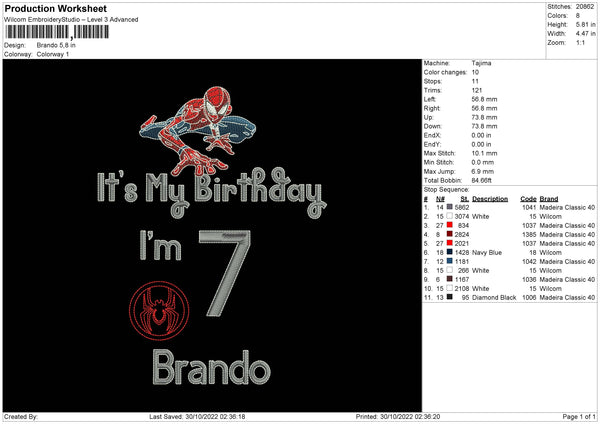Click stitch count 5862 in stop 1
The height and width of the screenshot is (424, 600).
coord(462,207)
